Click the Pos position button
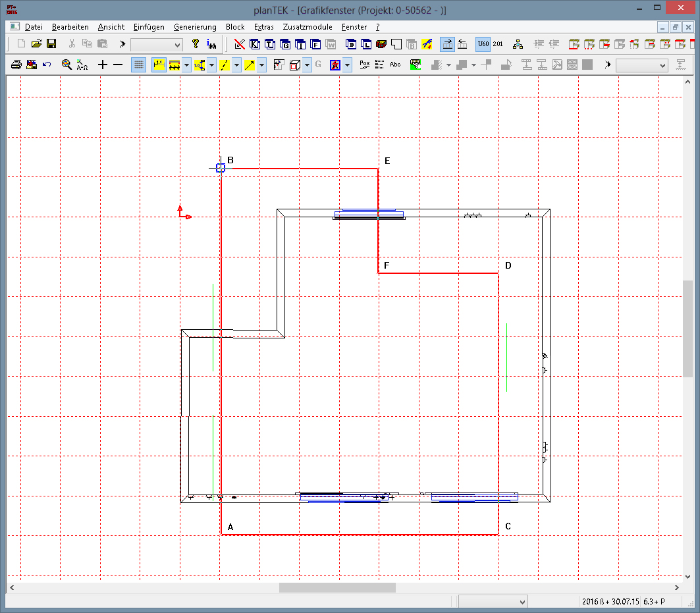 365,65
